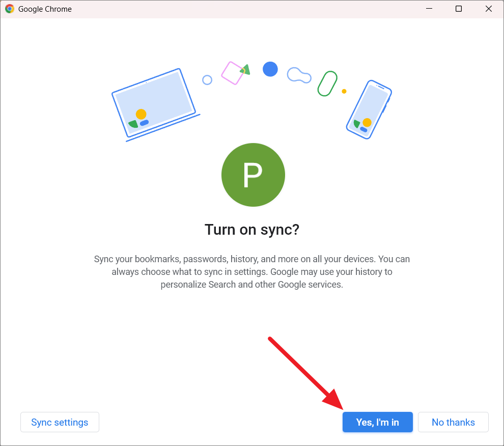504x446 pixels.
Task: Minimize the Google Chrome dialog window
Action: [429, 9]
